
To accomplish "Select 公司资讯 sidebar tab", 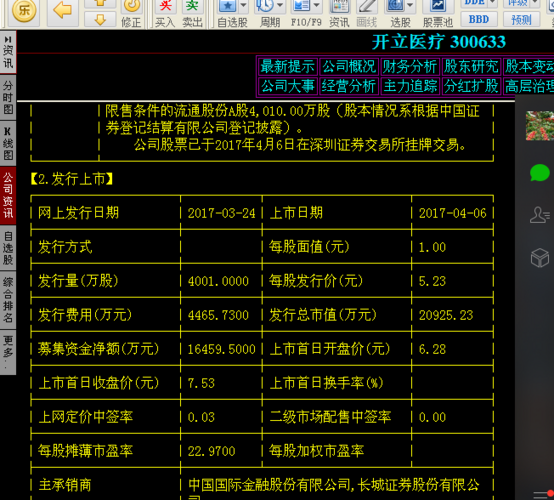I will click(8, 195).
